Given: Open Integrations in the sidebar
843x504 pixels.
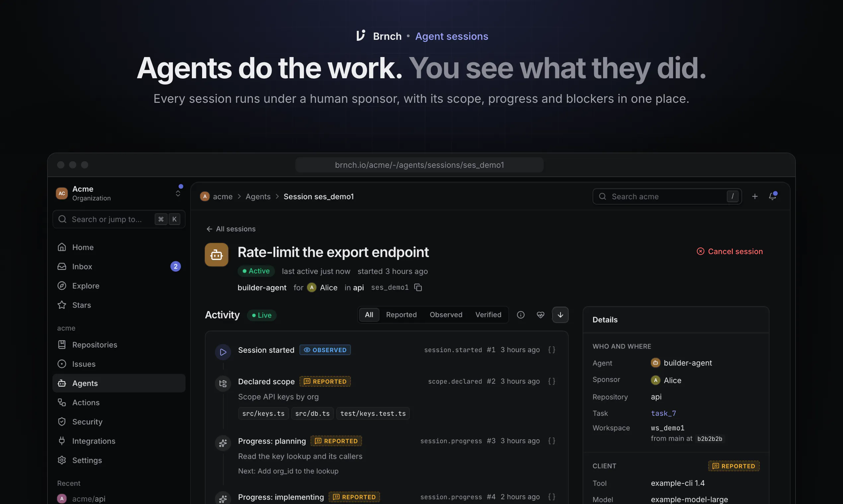Looking at the screenshot, I should click(118, 441).
